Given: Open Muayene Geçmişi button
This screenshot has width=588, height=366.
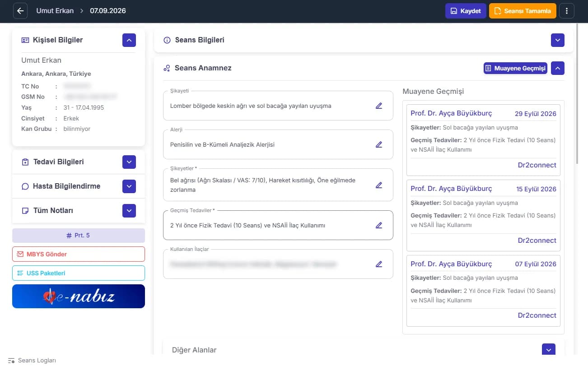Looking at the screenshot, I should (x=515, y=69).
